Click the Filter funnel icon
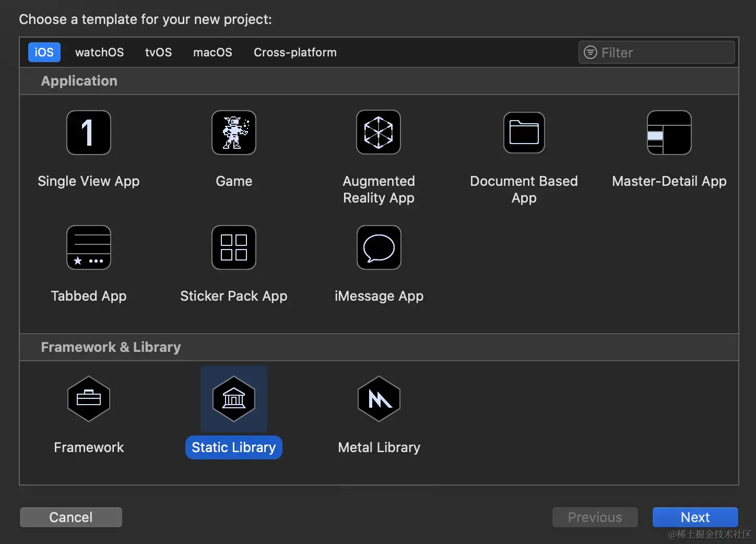The height and width of the screenshot is (544, 756). click(590, 52)
